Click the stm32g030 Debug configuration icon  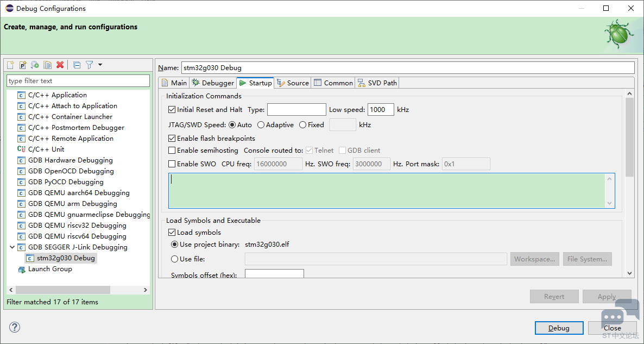(x=30, y=258)
